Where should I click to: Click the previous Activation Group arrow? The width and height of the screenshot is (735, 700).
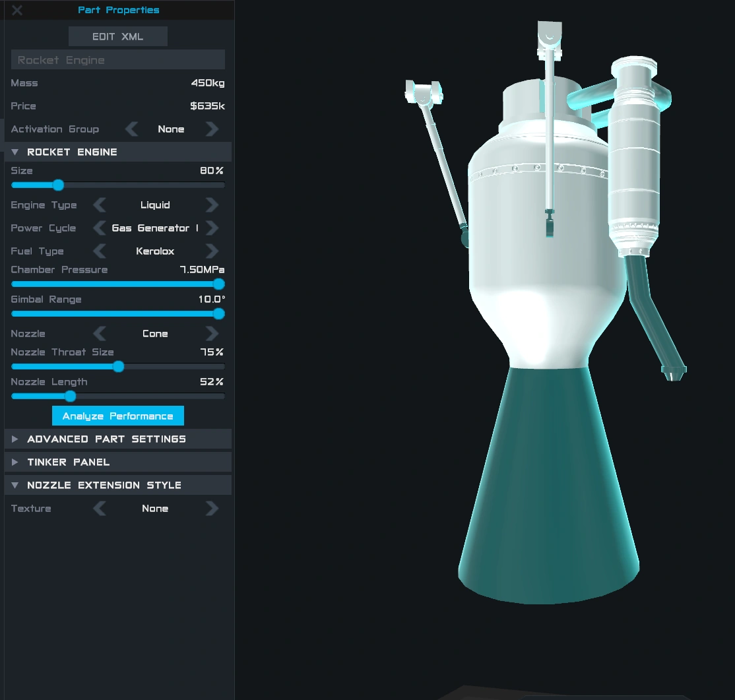[x=131, y=129]
